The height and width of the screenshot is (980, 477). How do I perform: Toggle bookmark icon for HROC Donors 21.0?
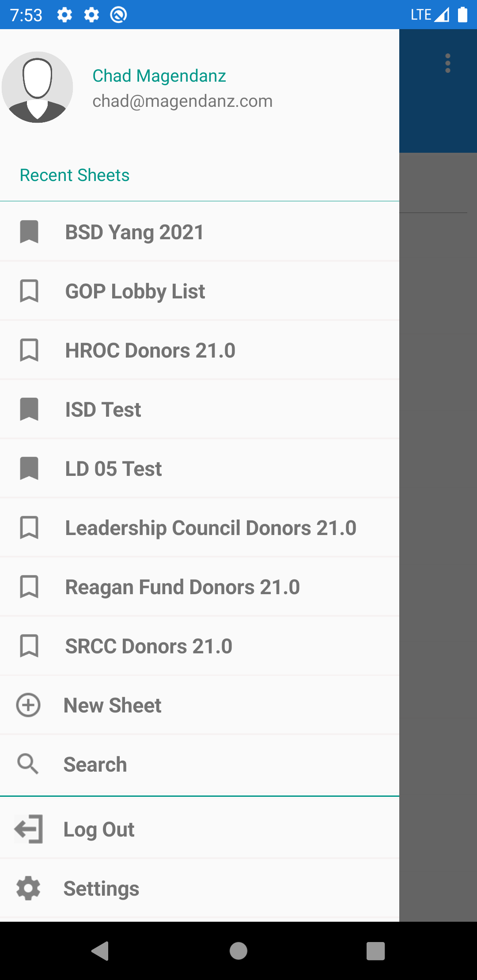pyautogui.click(x=29, y=350)
